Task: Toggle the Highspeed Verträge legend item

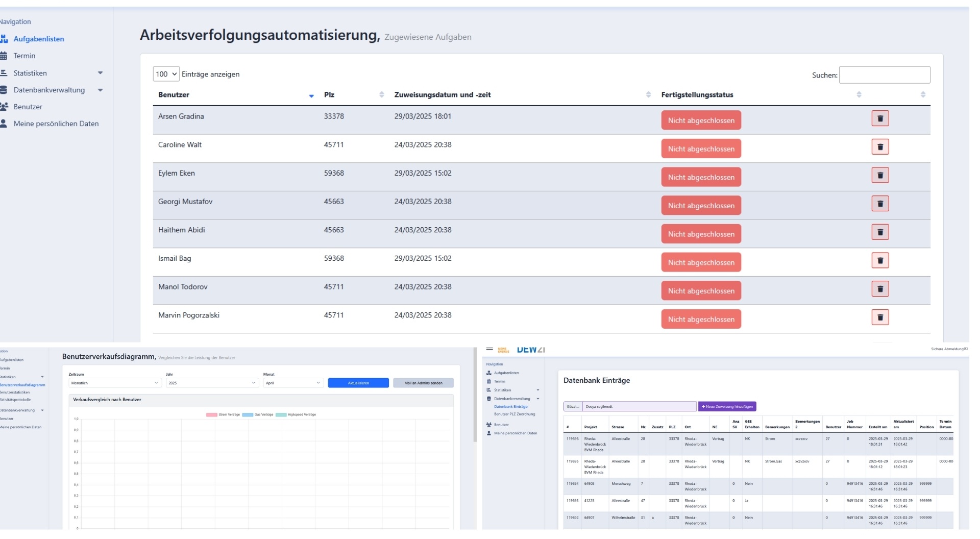Action: (x=296, y=414)
